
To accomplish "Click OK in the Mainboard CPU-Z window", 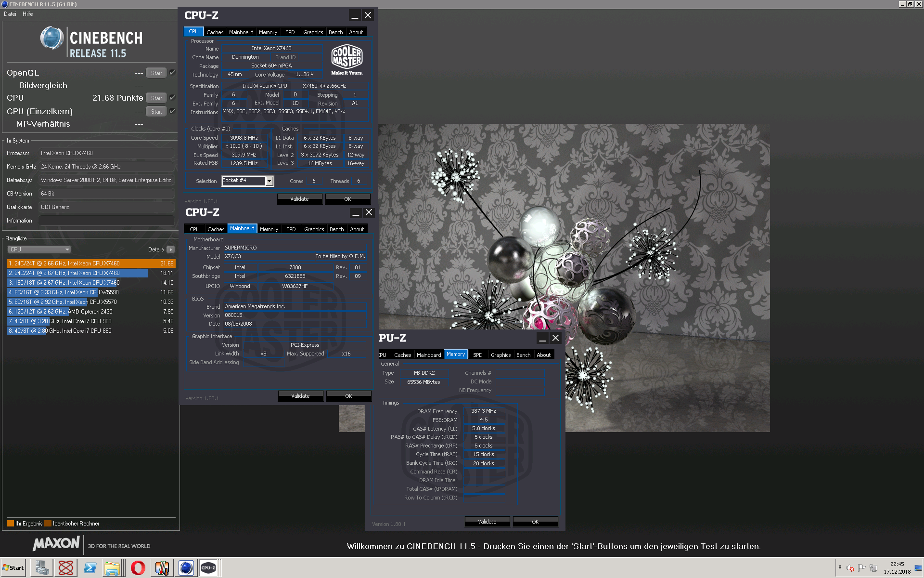I will point(348,396).
